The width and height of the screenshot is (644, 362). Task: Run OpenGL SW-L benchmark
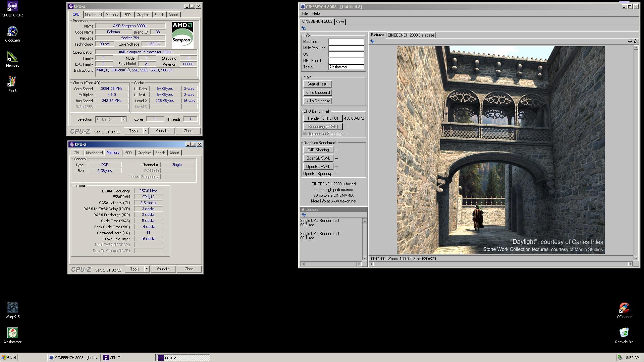[318, 158]
